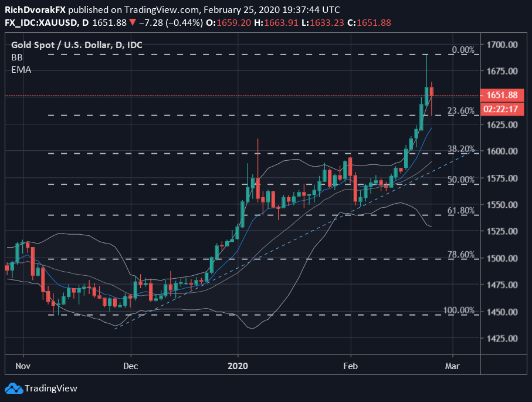The height and width of the screenshot is (402, 532).
Task: Click the 2020 label on time axis
Action: point(238,365)
